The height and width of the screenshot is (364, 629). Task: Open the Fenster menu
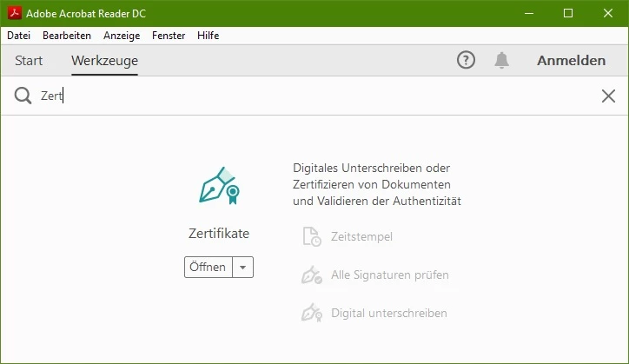[169, 36]
